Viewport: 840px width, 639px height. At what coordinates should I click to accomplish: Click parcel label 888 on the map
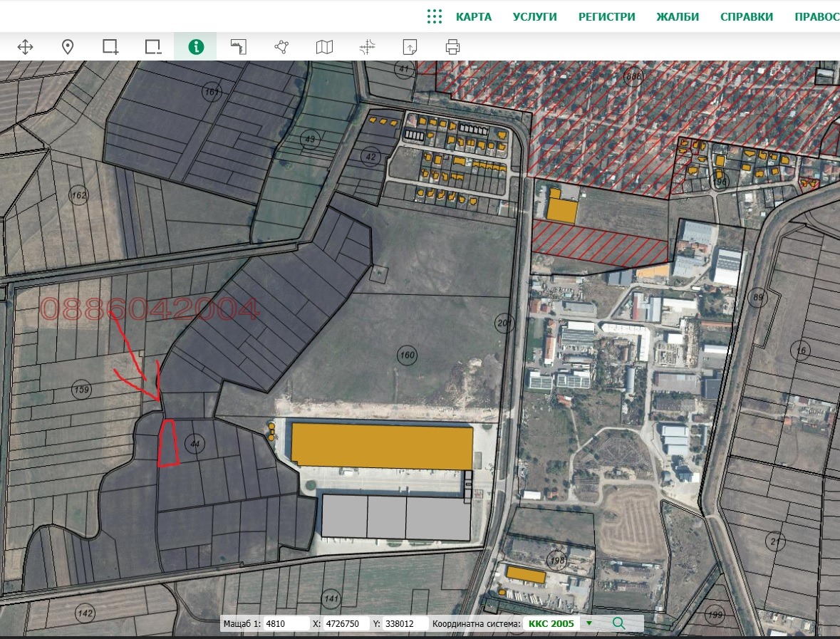point(633,76)
